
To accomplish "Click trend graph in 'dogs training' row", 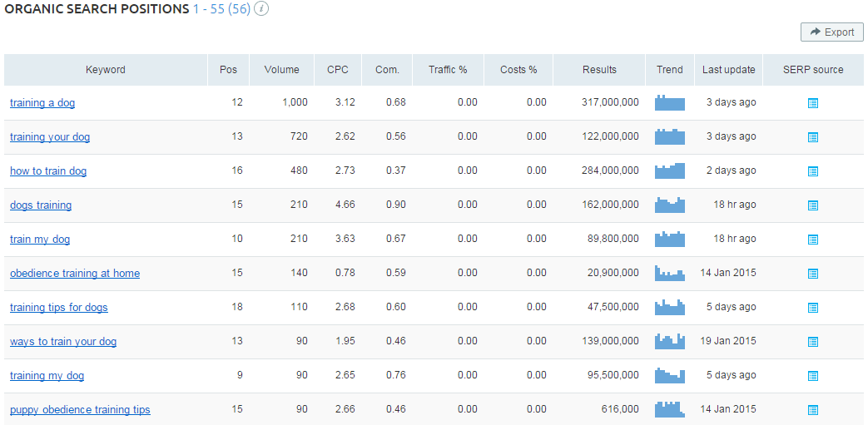I will pyautogui.click(x=670, y=205).
